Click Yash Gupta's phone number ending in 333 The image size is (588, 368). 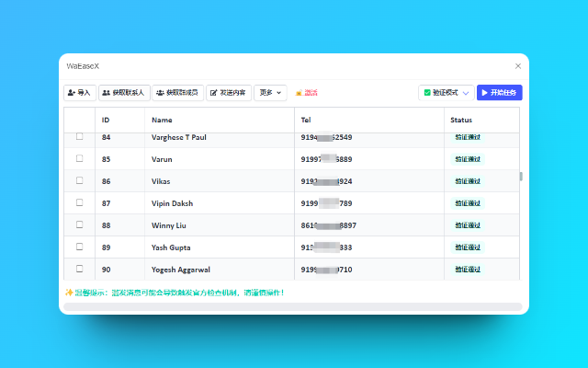coord(326,247)
